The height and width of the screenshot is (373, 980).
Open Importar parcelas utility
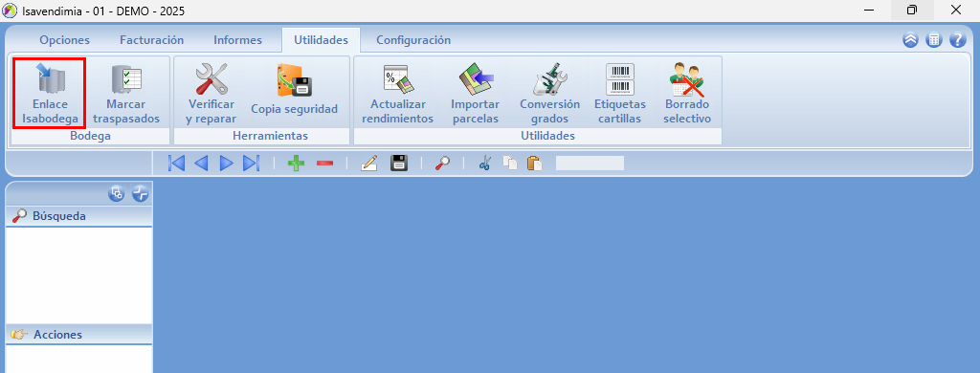click(476, 93)
